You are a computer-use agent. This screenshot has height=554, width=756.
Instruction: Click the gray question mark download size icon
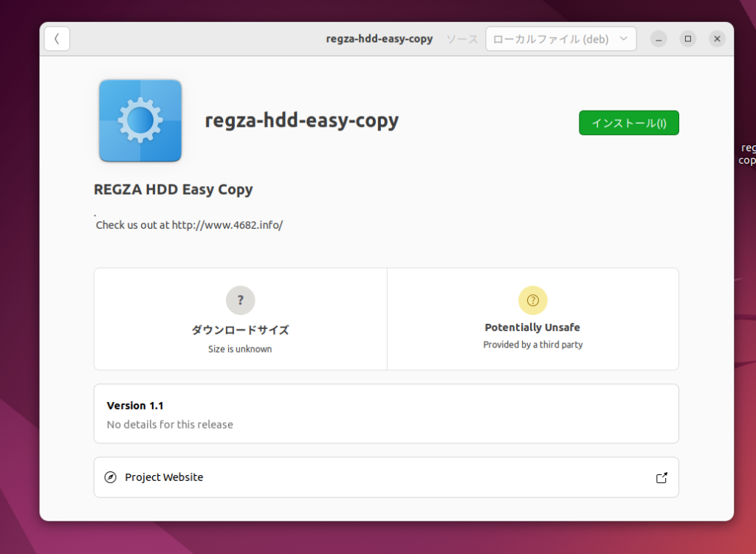click(x=240, y=300)
